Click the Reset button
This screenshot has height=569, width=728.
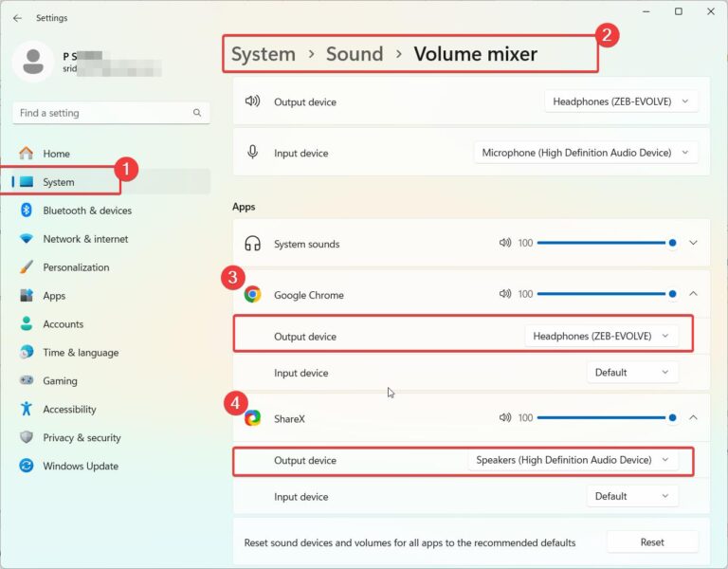pos(652,542)
